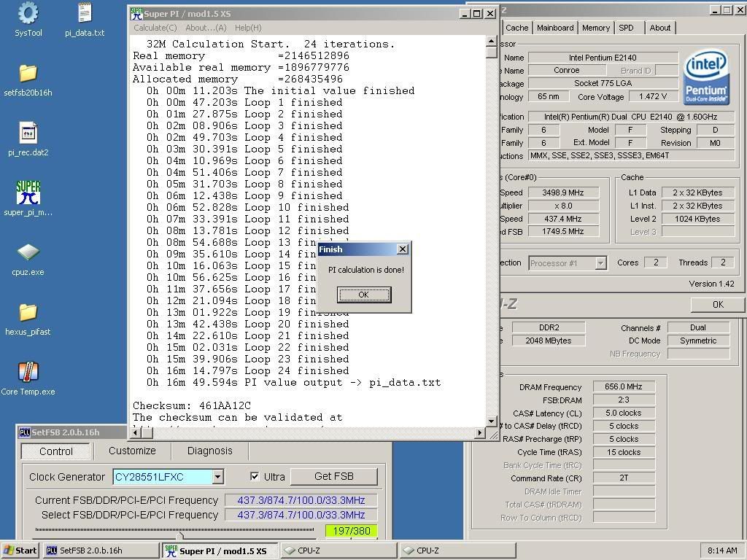Open the Help(H) menu
Screen dimensions: 747x560
coord(248,28)
